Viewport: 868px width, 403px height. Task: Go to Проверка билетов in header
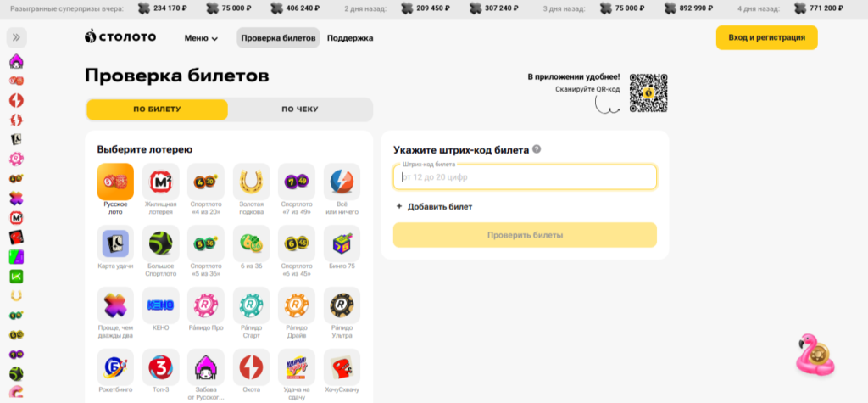coord(278,37)
